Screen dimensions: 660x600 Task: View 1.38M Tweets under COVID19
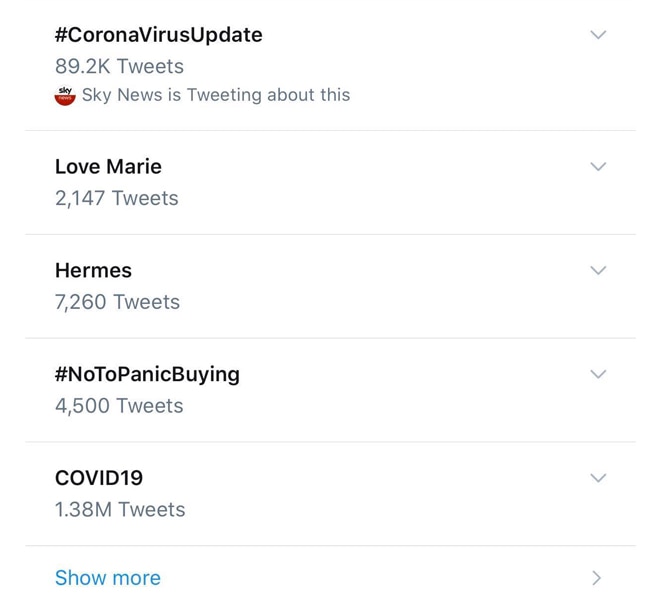pyautogui.click(x=120, y=510)
